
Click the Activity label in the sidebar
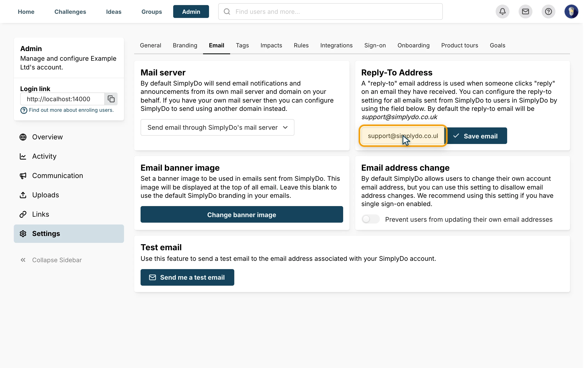click(44, 156)
